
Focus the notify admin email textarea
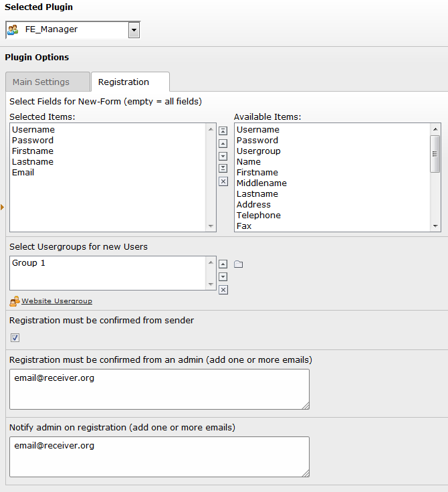click(159, 457)
